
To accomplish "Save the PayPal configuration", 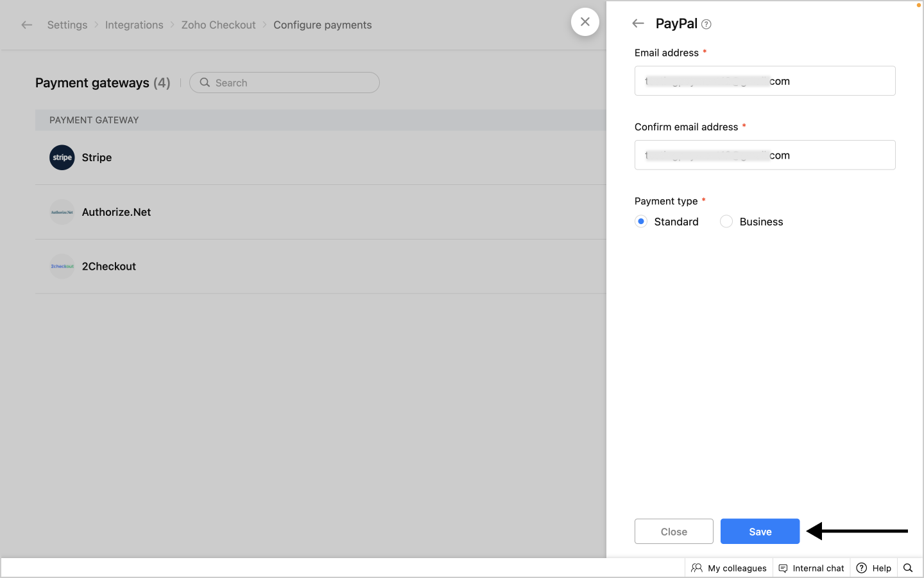I will (x=760, y=531).
